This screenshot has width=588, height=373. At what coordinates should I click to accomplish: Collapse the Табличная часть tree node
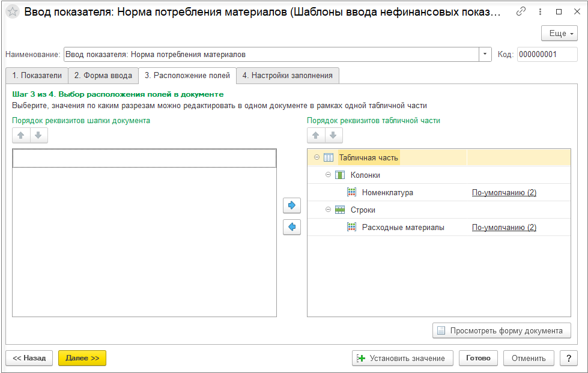tap(317, 157)
